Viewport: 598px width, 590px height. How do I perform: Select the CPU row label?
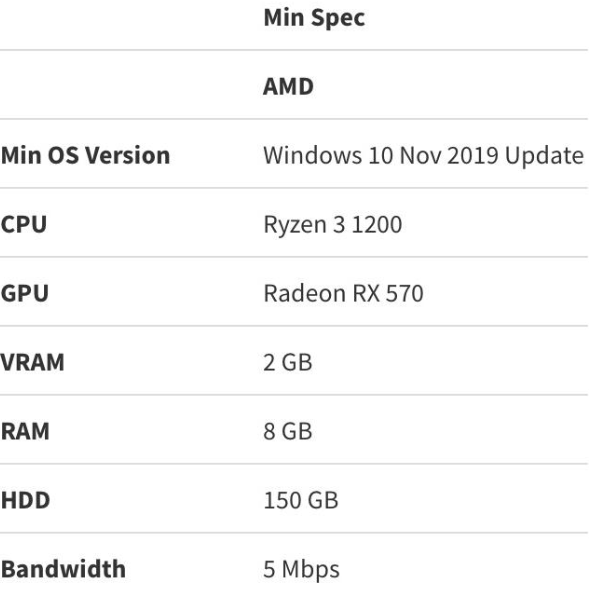point(24,225)
